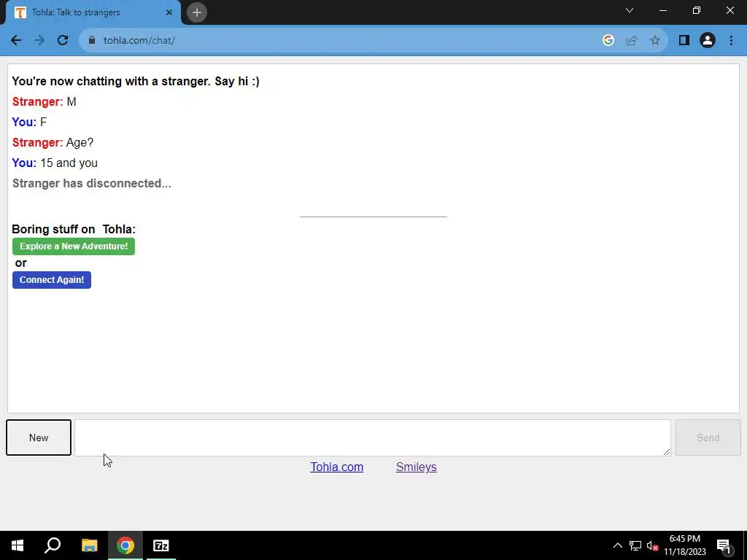Click the heading "Boring stuff on Tohla:"
The height and width of the screenshot is (560, 747).
click(74, 229)
